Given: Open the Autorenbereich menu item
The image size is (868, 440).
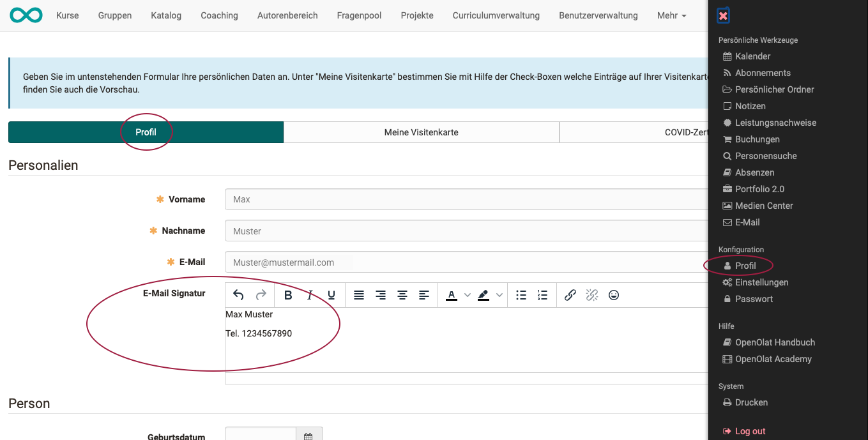Looking at the screenshot, I should coord(287,15).
